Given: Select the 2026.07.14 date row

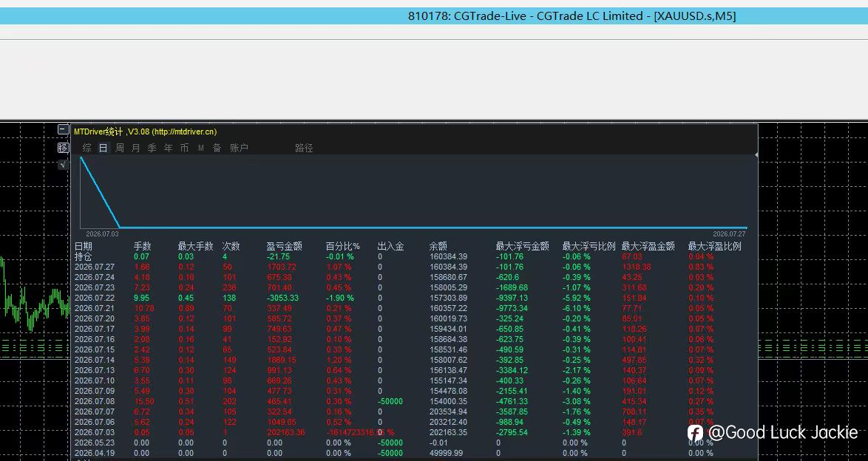Looking at the screenshot, I should [x=95, y=360].
